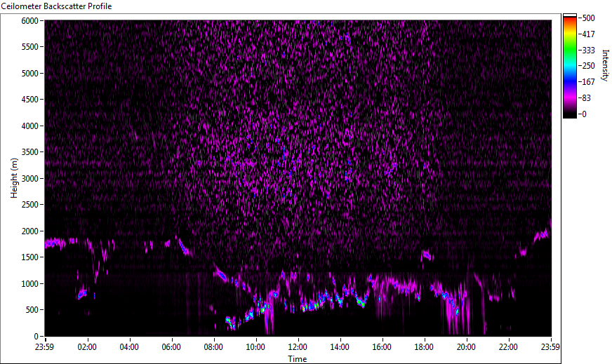Click the -500 intensity scale value
The image size is (612, 364).
click(x=587, y=18)
